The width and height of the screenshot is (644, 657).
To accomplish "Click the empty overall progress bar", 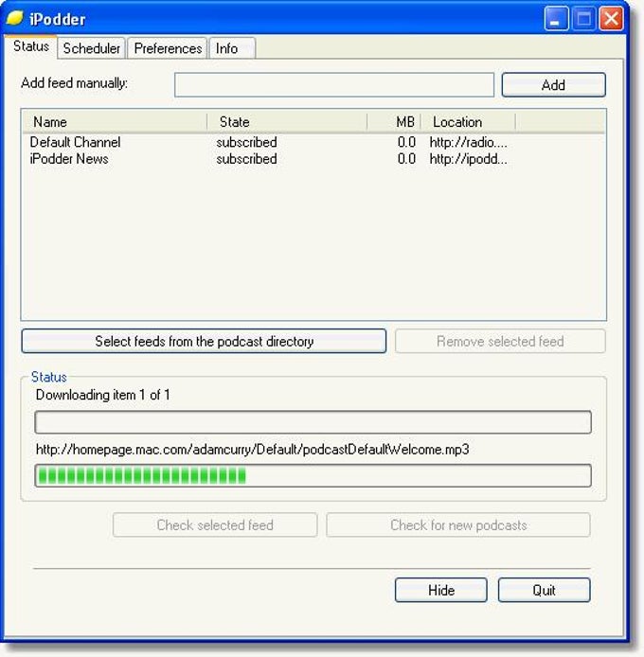I will point(313,422).
